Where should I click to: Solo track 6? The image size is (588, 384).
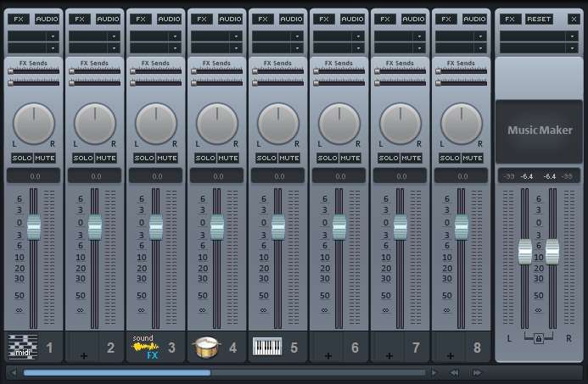tap(328, 159)
